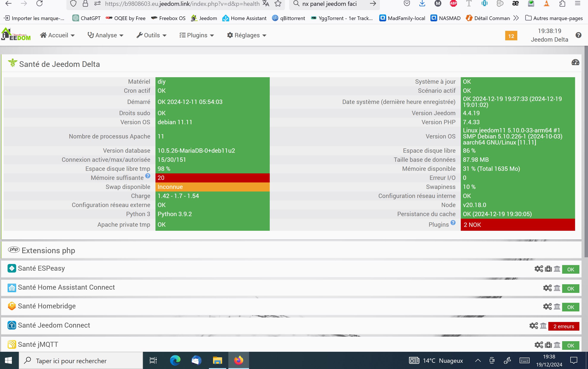
Task: Open the Home Assistant bookmark
Action: click(244, 18)
